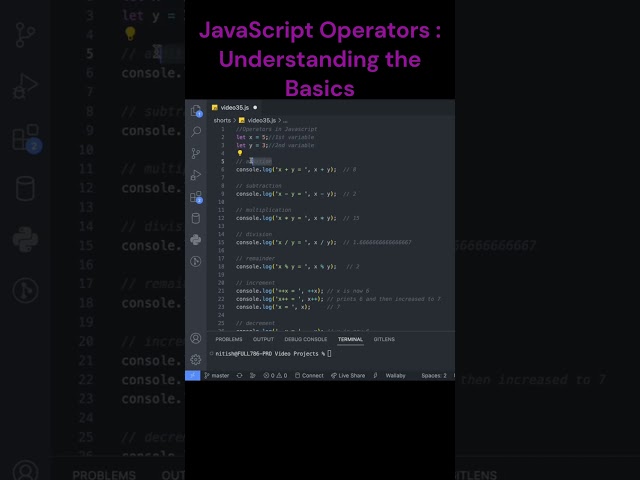Open the Database icon in center window
Screen dimensions: 640x480
pos(196,218)
